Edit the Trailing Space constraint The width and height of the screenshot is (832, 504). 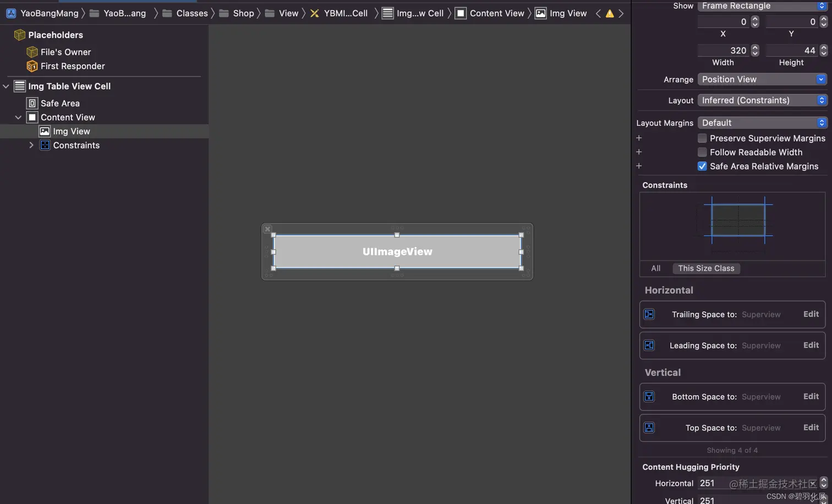[811, 314]
